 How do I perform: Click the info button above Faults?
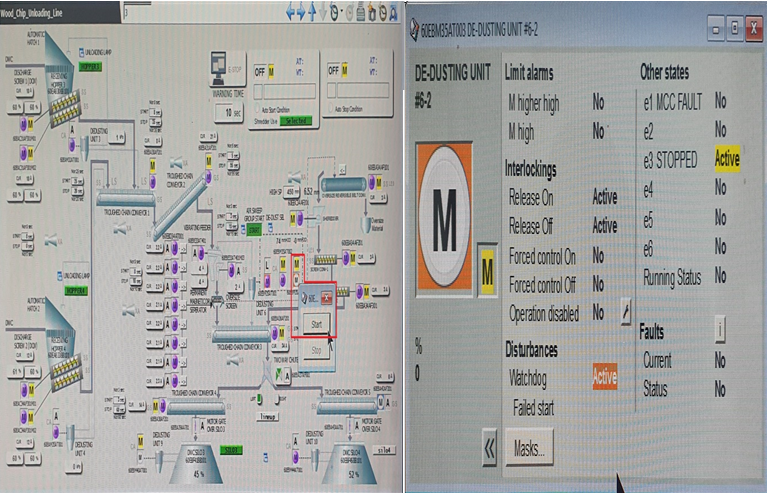pyautogui.click(x=718, y=326)
